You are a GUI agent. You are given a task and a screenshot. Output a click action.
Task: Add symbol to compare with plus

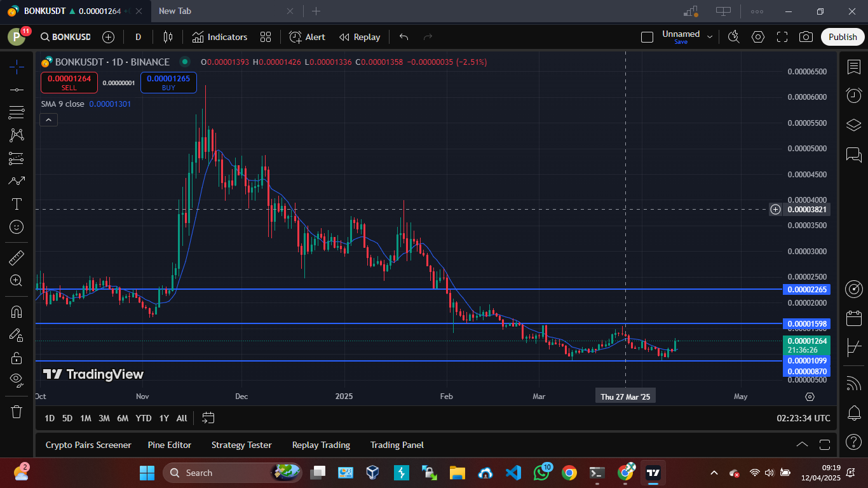click(108, 37)
